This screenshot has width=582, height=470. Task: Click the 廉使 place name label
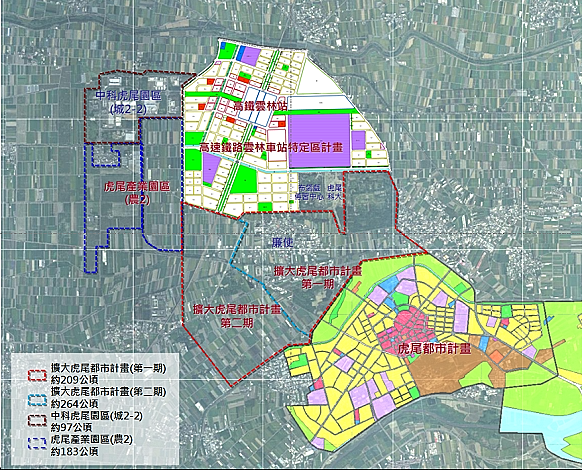282,242
